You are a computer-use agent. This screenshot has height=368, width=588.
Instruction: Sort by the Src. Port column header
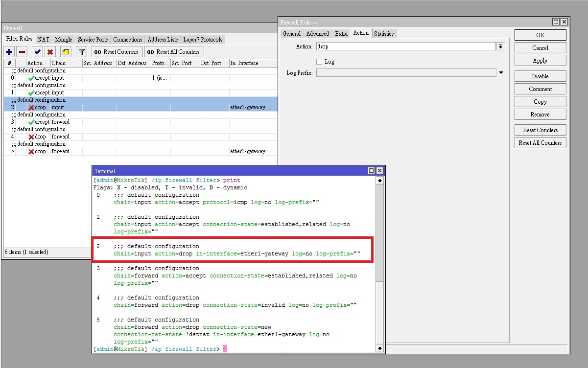coord(185,63)
